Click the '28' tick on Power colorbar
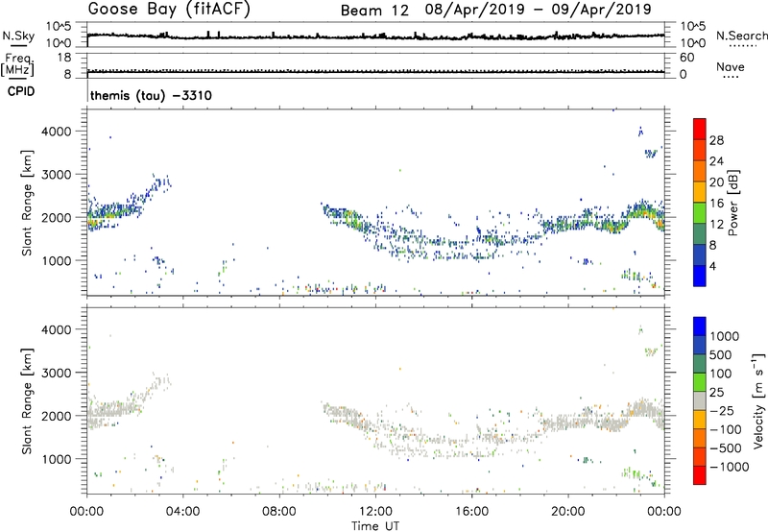This screenshot has width=768, height=532. coord(716,140)
